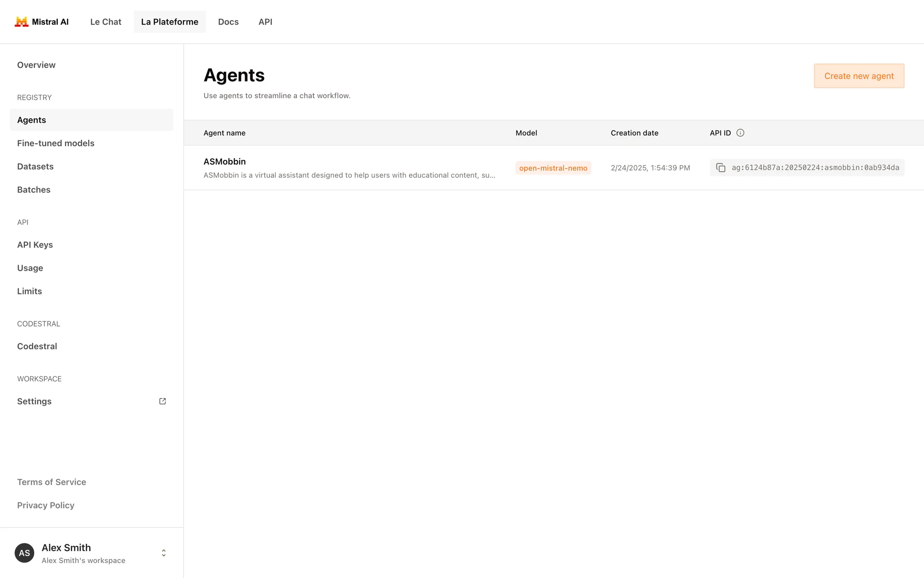924x578 pixels.
Task: View the Usage page
Action: (30, 268)
